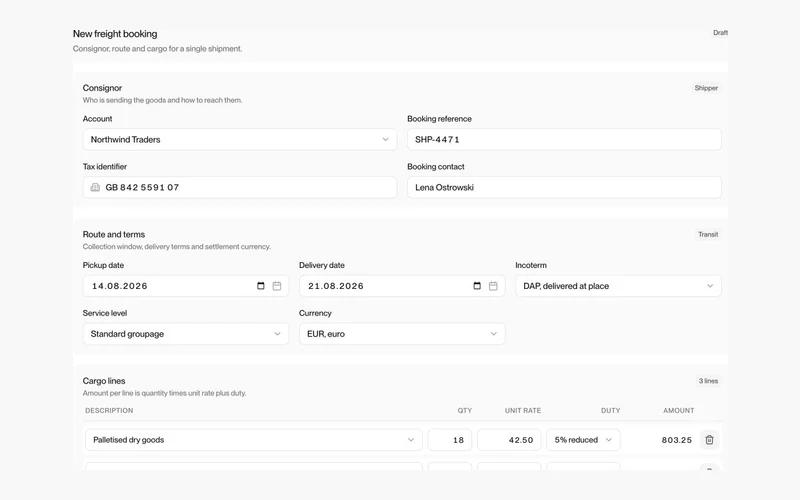Open the Account dropdown showing Northwind Traders
Viewport: 800px width, 500px height.
click(x=240, y=139)
